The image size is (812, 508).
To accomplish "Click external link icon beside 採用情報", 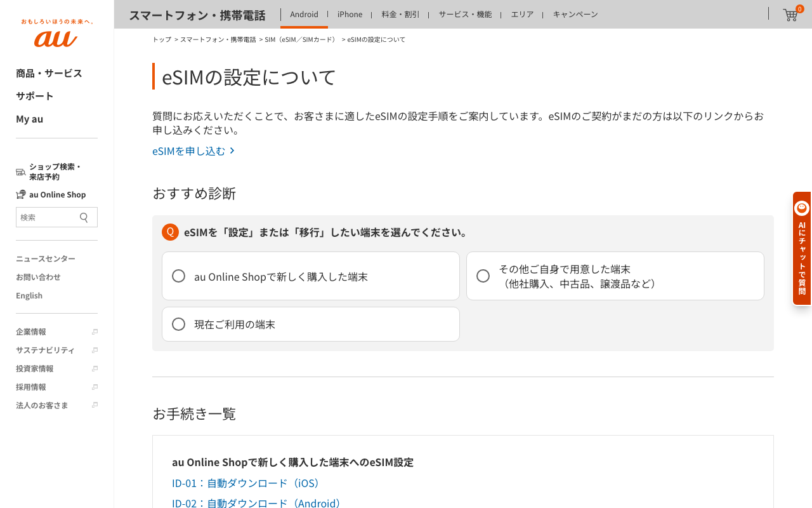I will (95, 387).
